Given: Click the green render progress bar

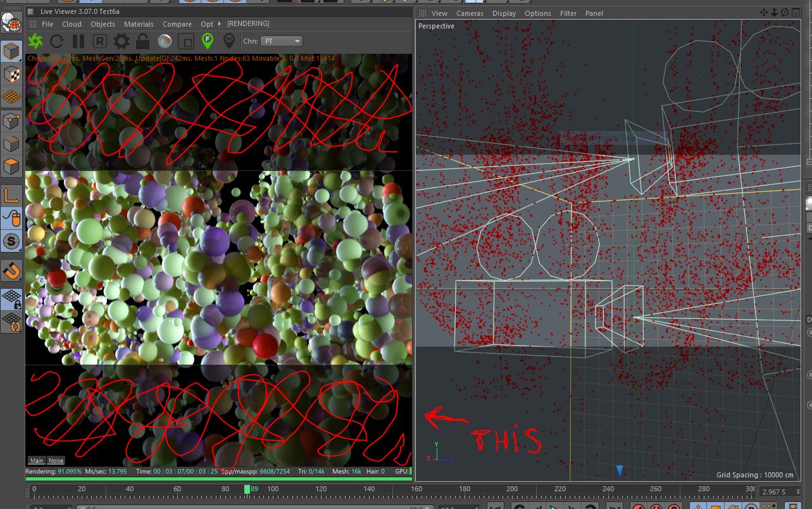Looking at the screenshot, I should tap(218, 479).
